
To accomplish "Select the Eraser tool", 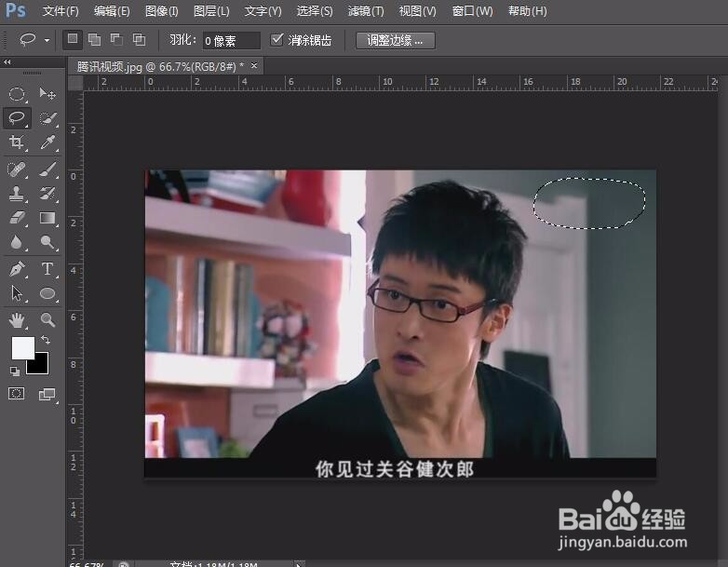I will click(17, 218).
